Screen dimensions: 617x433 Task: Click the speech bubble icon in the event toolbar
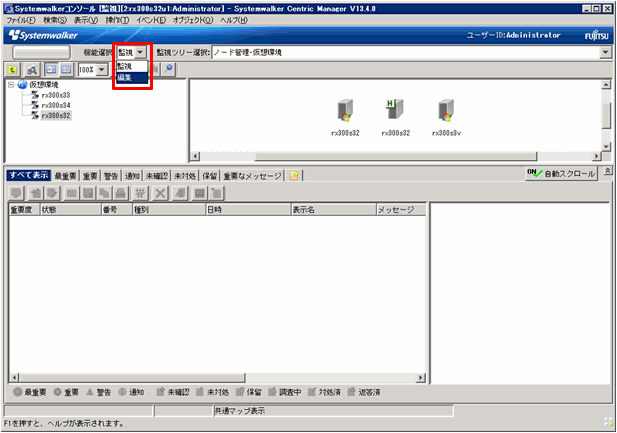pyautogui.click(x=16, y=193)
